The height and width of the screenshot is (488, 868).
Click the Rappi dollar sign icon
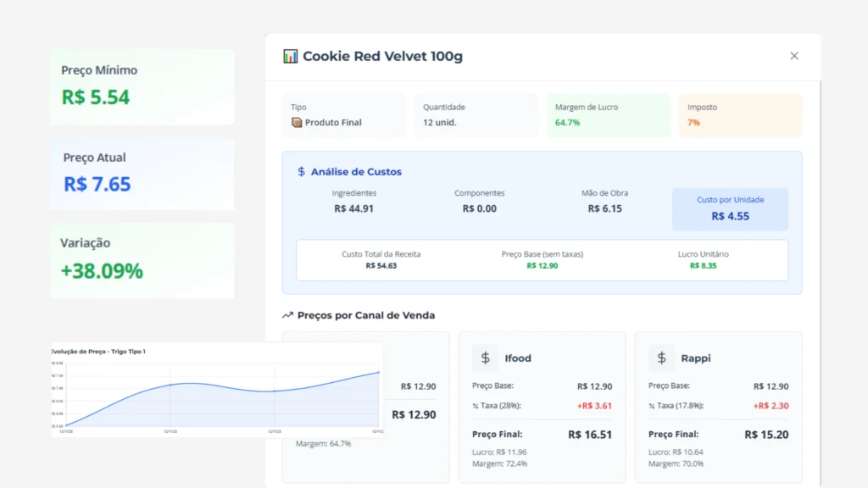click(662, 358)
